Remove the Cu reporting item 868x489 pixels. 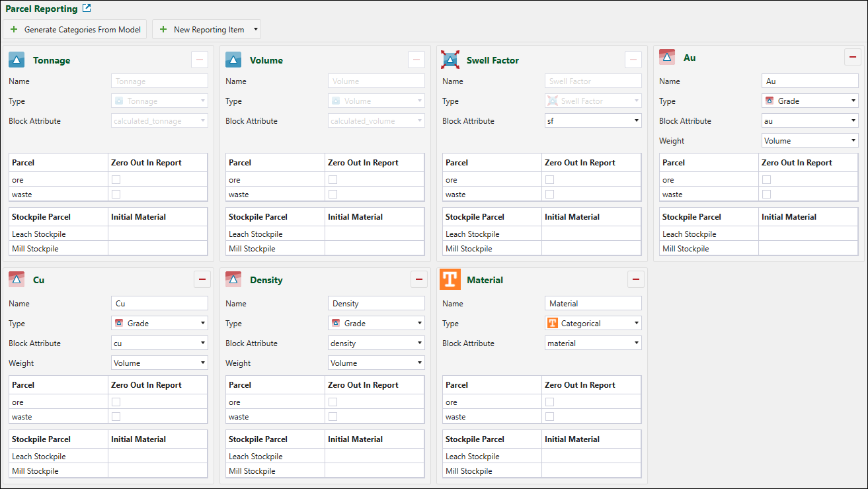tap(202, 279)
